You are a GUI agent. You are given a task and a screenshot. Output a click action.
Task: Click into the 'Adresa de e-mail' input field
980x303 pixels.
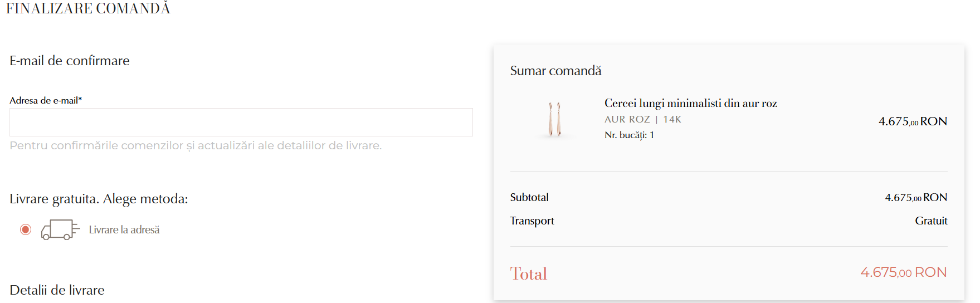click(241, 123)
